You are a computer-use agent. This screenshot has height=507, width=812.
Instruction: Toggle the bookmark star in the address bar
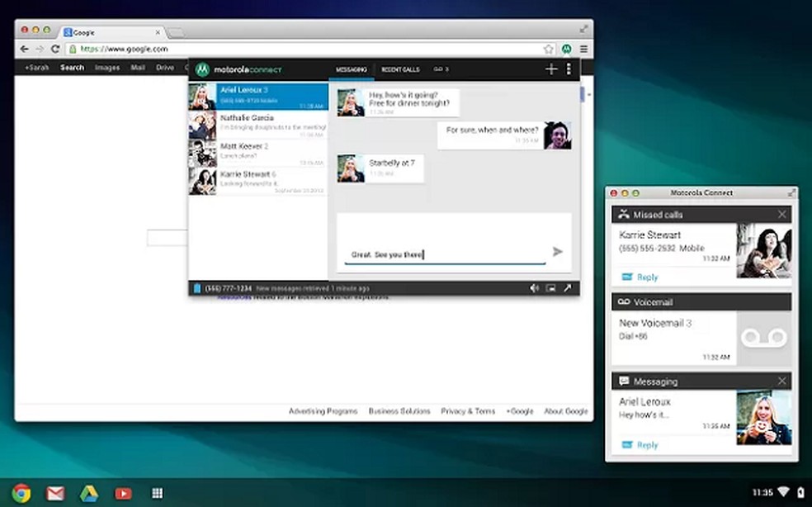pyautogui.click(x=547, y=49)
